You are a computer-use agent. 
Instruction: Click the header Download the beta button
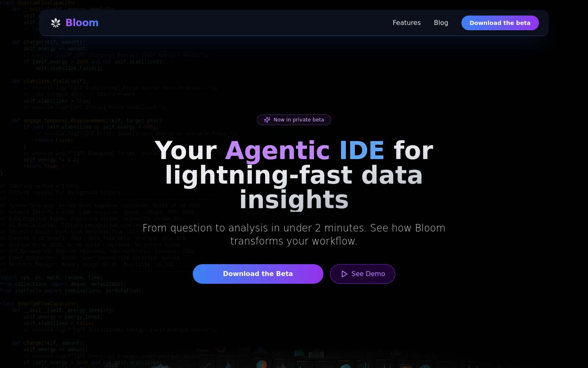[x=500, y=23]
